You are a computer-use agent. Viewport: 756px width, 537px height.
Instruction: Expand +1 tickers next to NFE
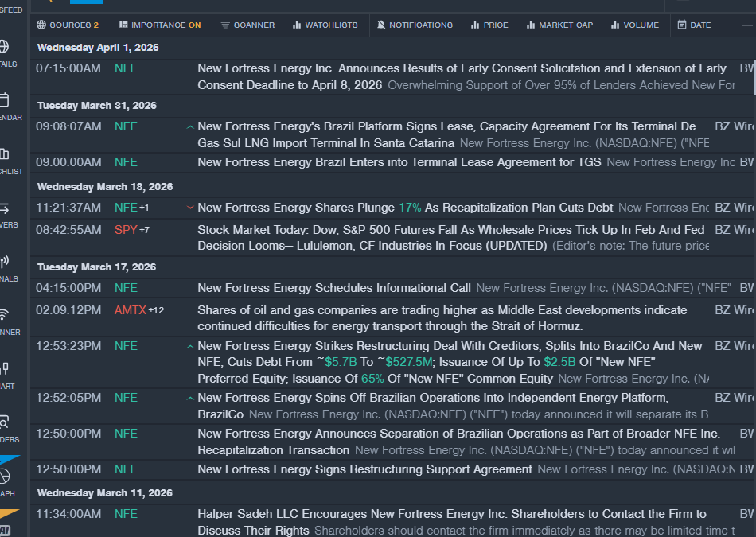144,208
